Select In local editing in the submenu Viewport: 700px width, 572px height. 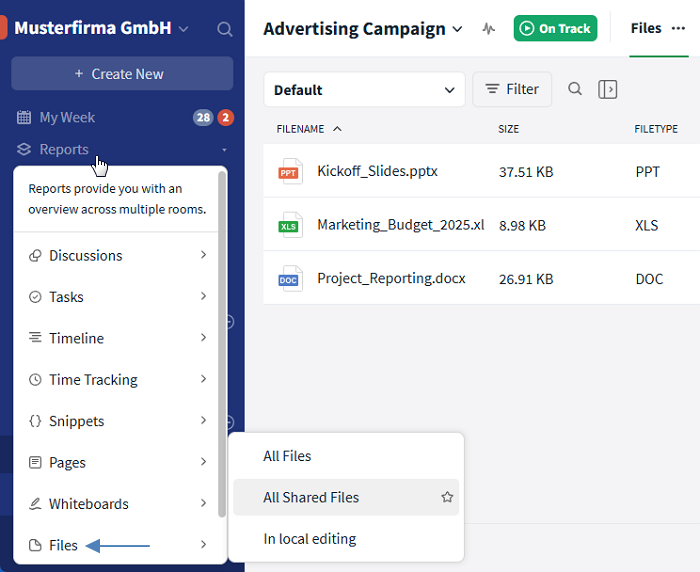click(346, 539)
